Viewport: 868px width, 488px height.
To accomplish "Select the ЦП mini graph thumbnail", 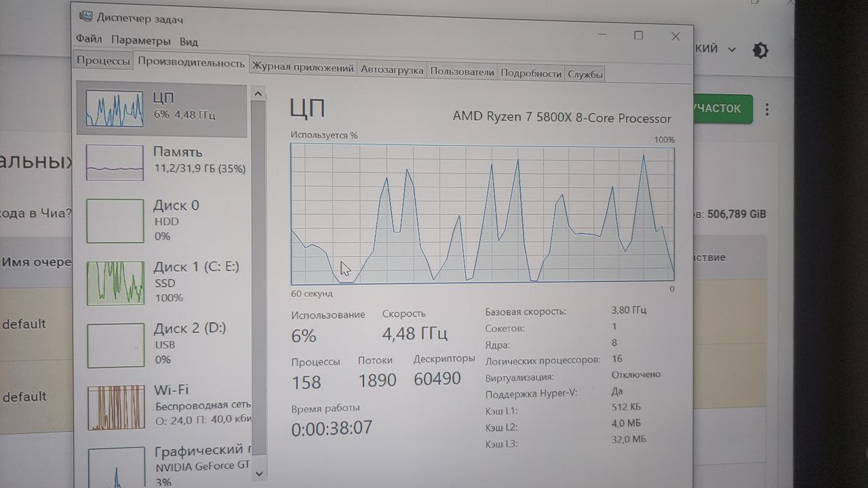I will [x=115, y=108].
